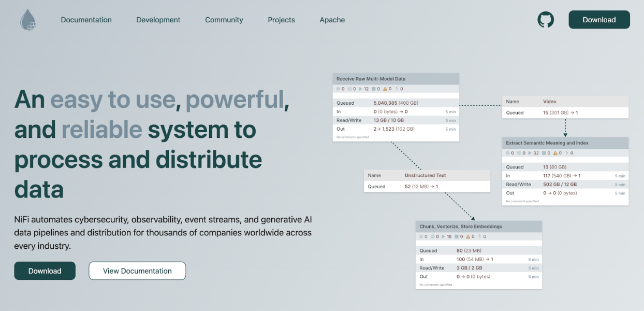Screen dimensions: 644x311
Task: Open the Development menu
Action: coord(158,20)
